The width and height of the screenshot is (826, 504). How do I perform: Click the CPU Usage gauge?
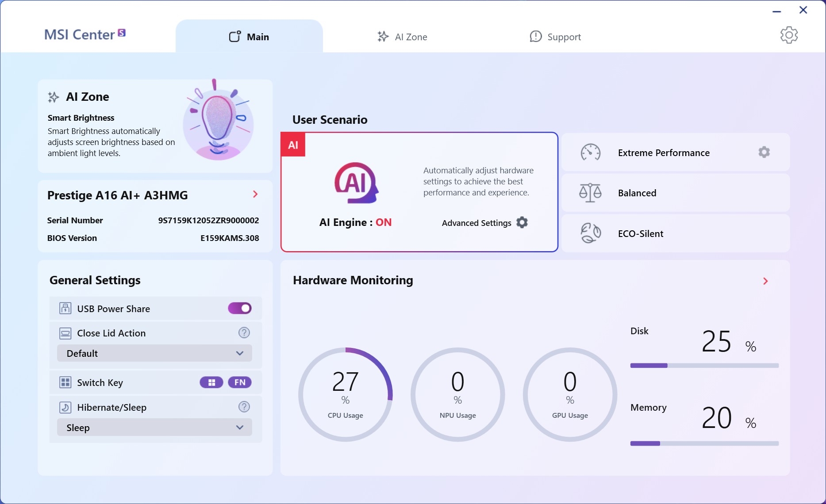coord(346,394)
